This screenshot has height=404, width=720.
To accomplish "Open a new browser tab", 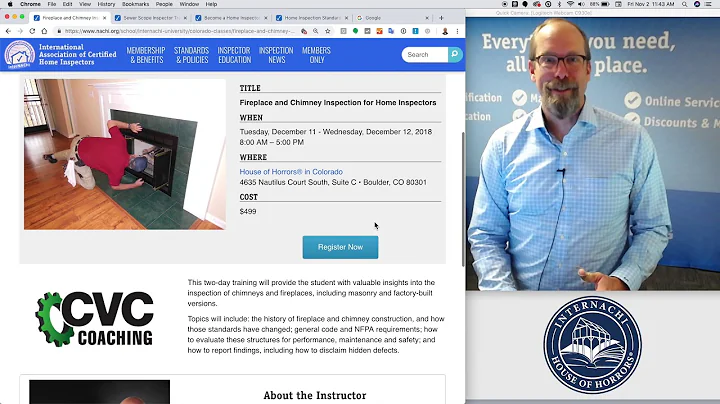I will tap(441, 18).
